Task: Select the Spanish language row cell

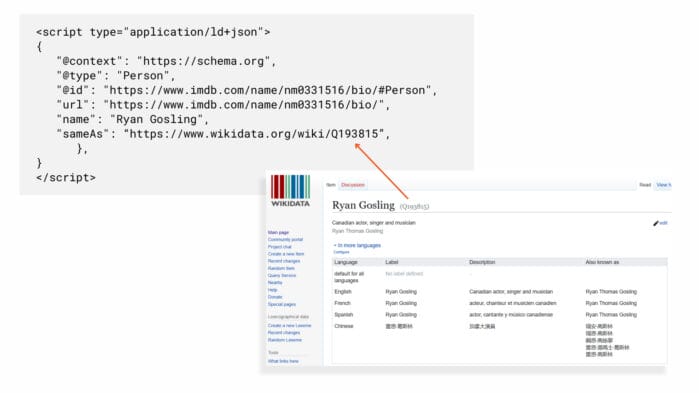Action: pyautogui.click(x=344, y=315)
